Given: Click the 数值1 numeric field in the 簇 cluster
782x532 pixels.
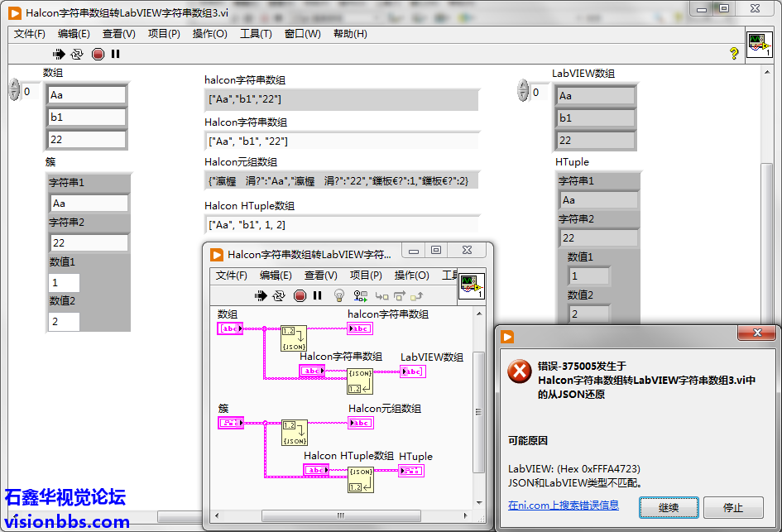Looking at the screenshot, I should coord(64,282).
